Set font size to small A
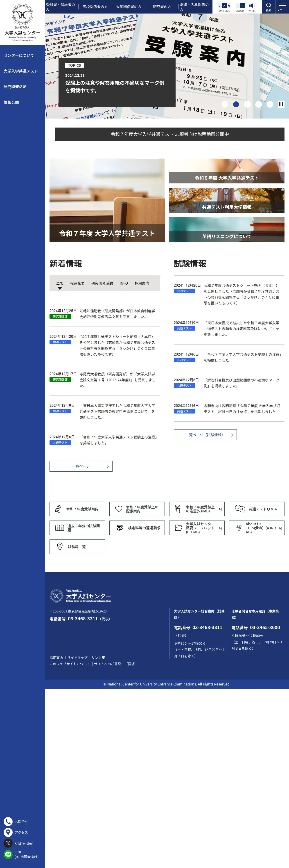The height and width of the screenshot is (868, 289). point(220,6)
